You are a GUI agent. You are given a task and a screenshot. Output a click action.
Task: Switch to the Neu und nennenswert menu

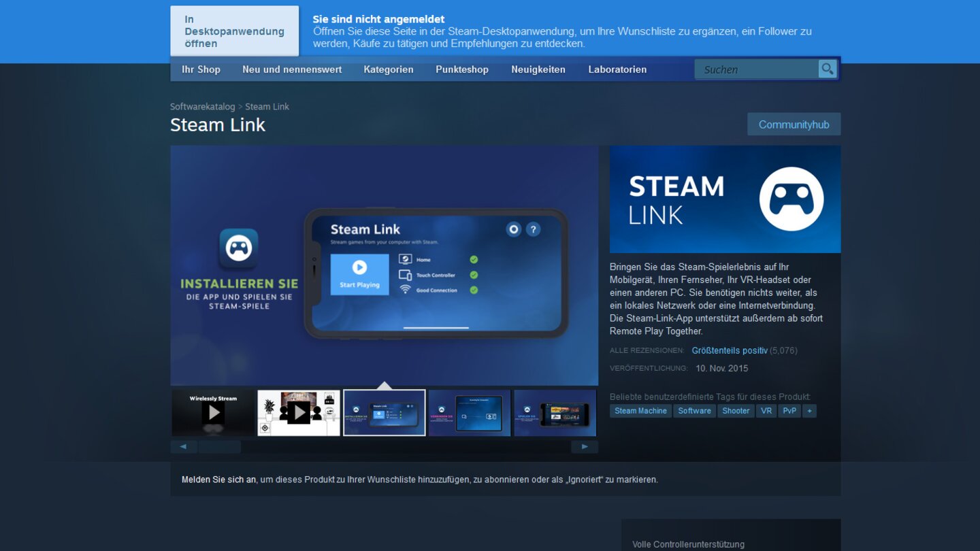click(x=292, y=69)
